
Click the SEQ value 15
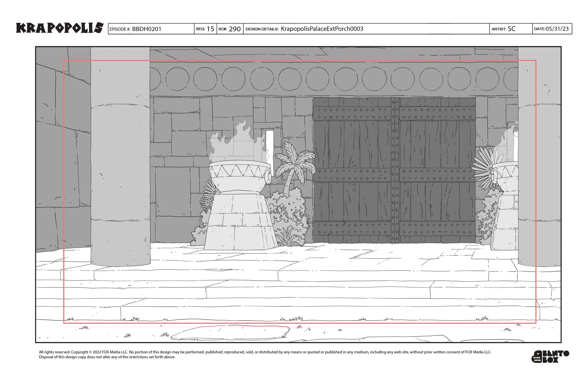(210, 29)
